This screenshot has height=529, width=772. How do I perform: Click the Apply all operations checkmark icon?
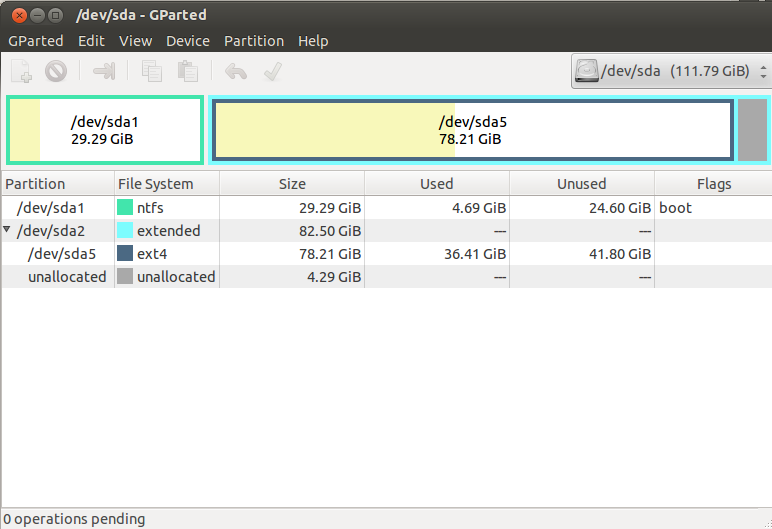tap(271, 72)
